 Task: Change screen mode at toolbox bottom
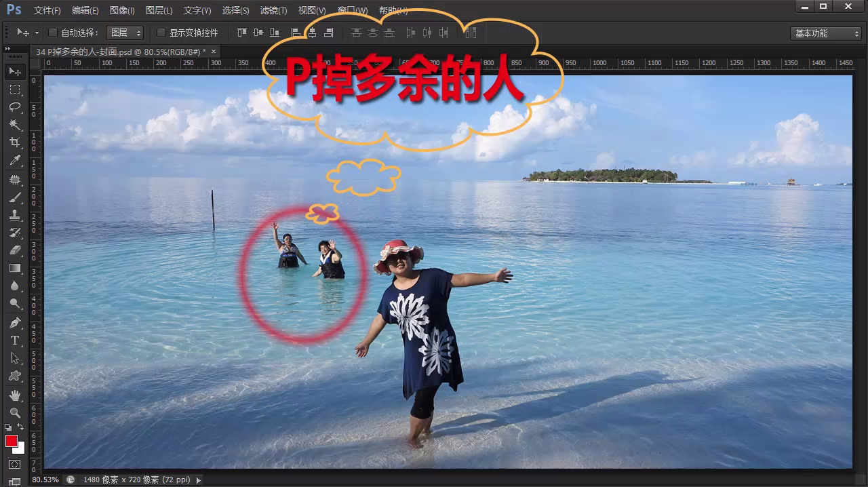pyautogui.click(x=15, y=482)
